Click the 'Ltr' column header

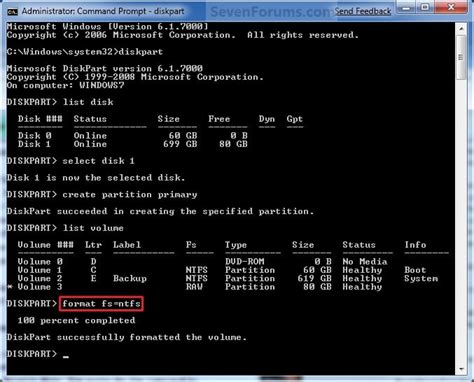pyautogui.click(x=93, y=245)
